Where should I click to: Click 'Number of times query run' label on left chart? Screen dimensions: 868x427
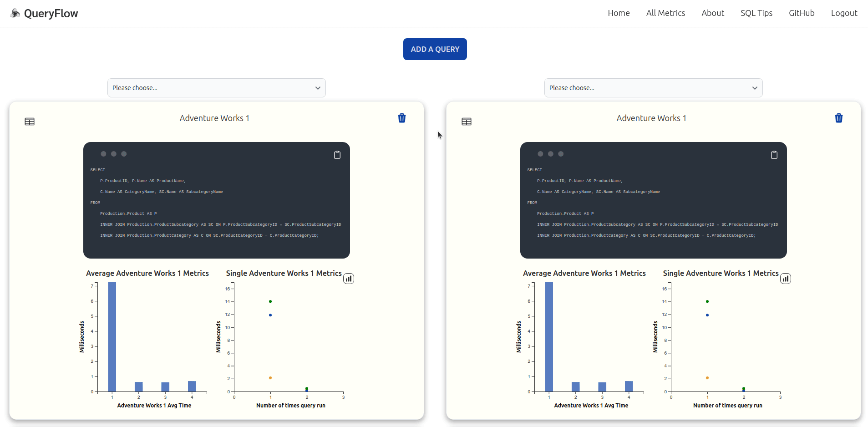tap(291, 406)
